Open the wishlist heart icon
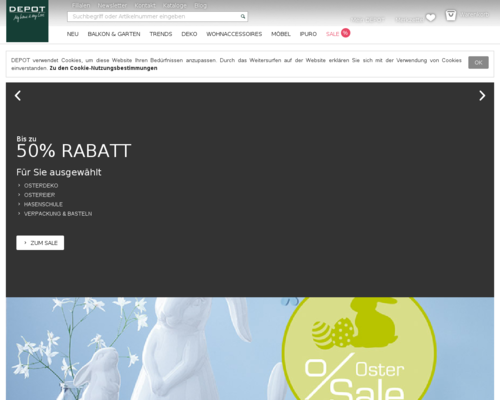 [x=431, y=17]
